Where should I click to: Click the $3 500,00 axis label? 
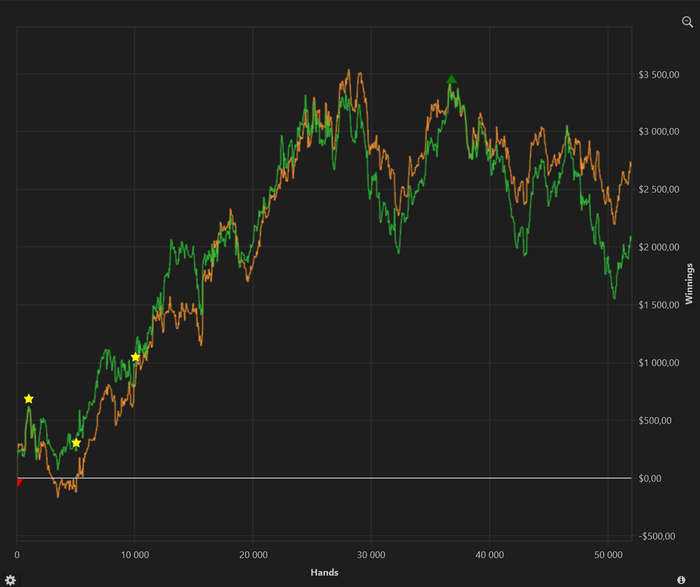(658, 75)
